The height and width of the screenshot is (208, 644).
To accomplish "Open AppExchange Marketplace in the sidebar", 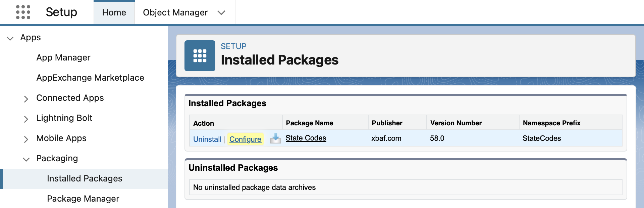I will coord(90,78).
